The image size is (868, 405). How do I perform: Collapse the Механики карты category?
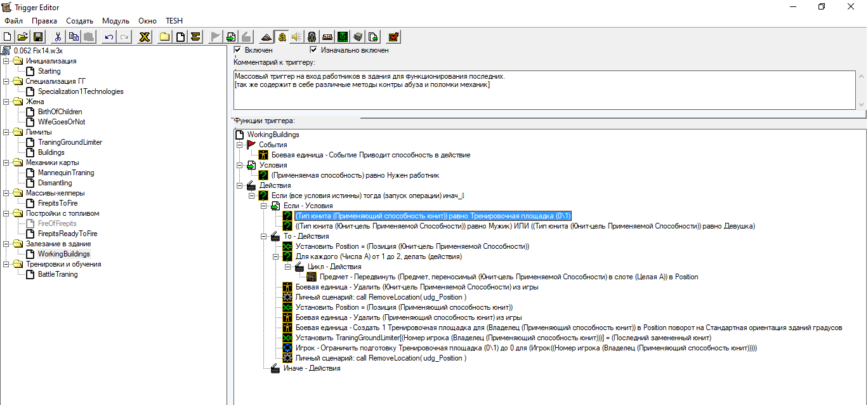coord(6,163)
